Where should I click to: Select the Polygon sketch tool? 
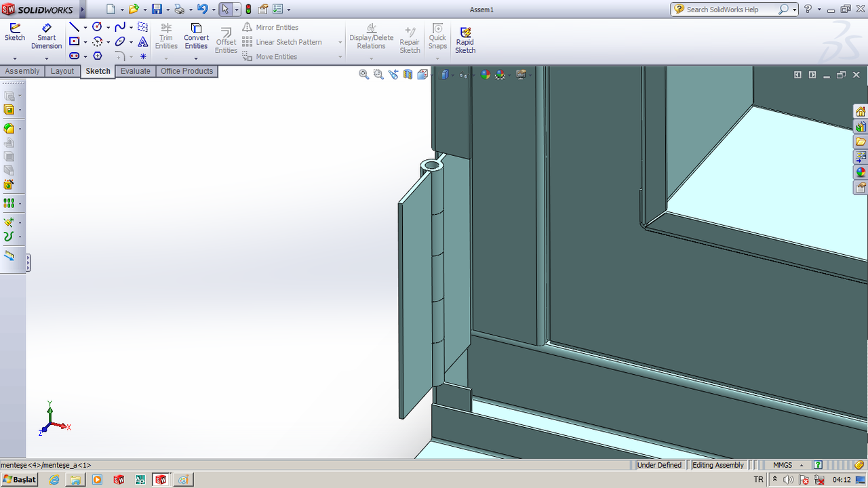(x=97, y=56)
